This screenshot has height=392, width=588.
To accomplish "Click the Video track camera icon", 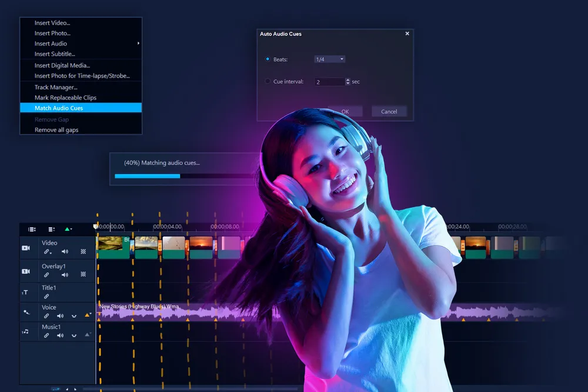I will [26, 248].
